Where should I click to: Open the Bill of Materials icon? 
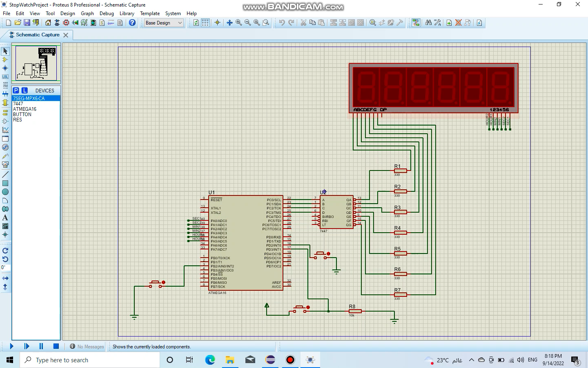tap(102, 23)
